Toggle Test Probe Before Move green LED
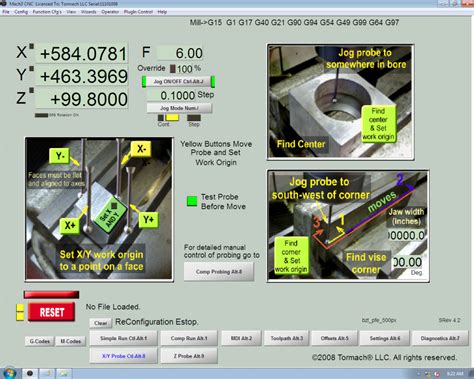This screenshot has width=474, height=379. pos(192,201)
